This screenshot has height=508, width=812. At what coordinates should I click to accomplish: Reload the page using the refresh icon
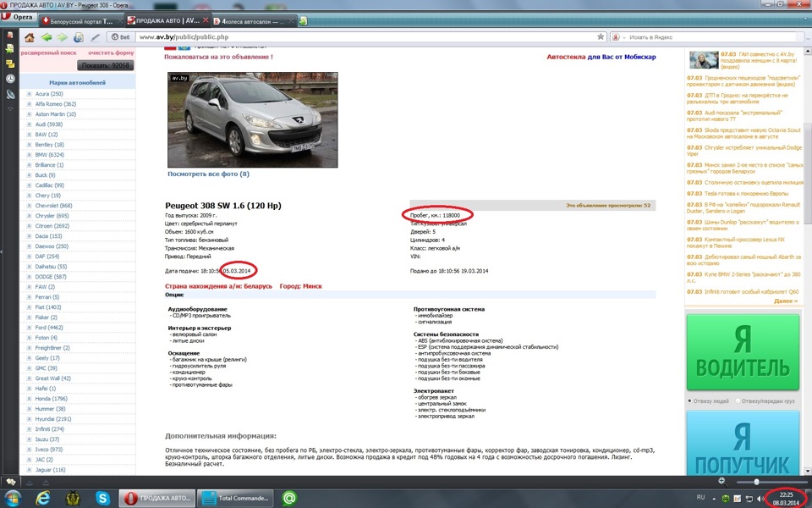[79, 37]
